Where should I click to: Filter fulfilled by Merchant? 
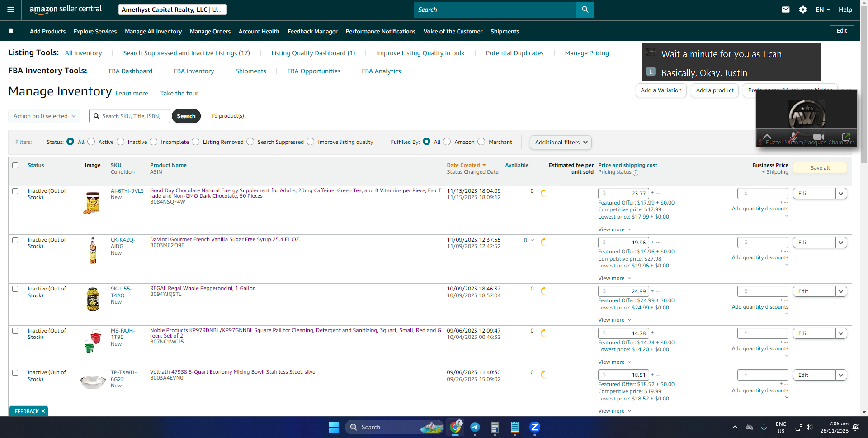(x=481, y=142)
